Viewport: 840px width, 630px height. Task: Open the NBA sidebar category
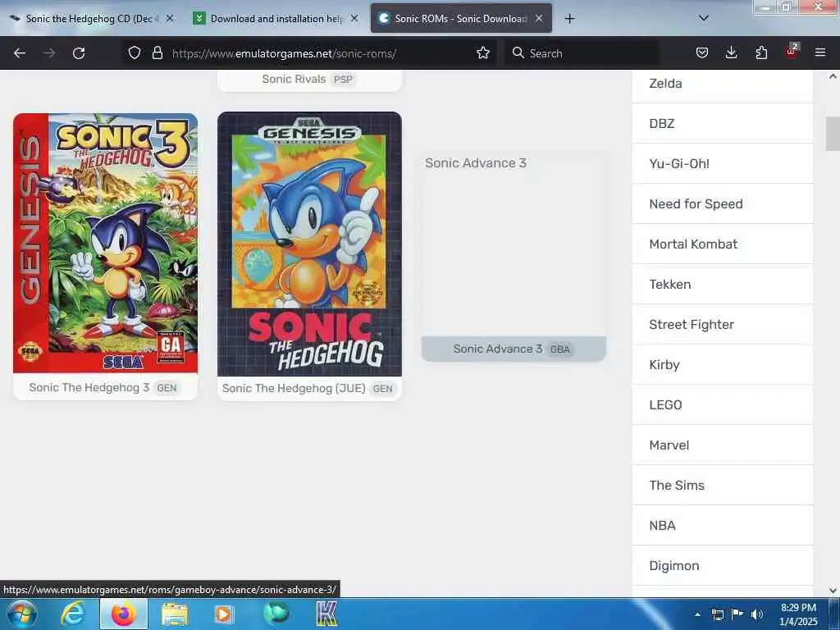point(722,526)
